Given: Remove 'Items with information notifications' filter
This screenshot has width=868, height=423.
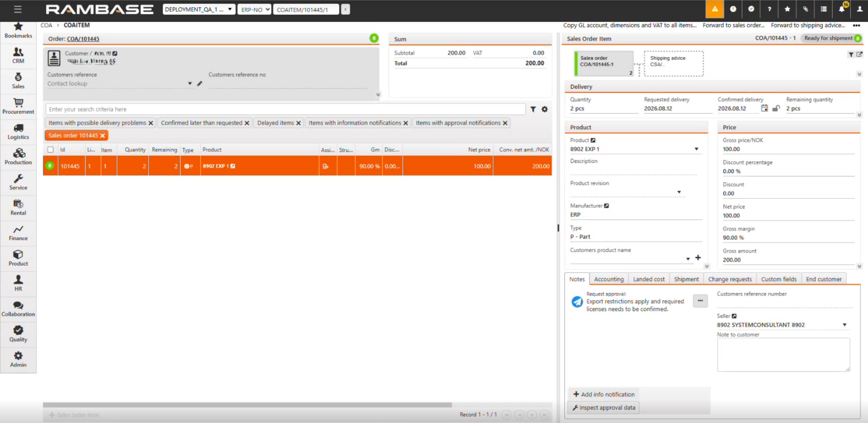Looking at the screenshot, I should 405,123.
